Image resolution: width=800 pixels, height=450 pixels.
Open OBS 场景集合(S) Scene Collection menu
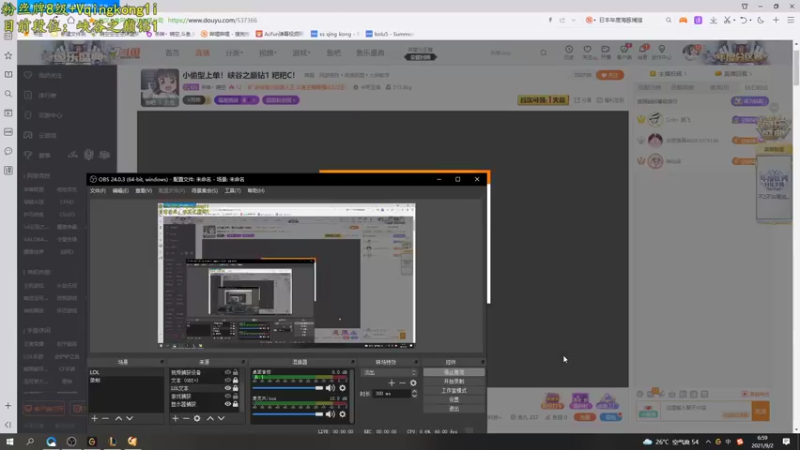[x=204, y=191]
